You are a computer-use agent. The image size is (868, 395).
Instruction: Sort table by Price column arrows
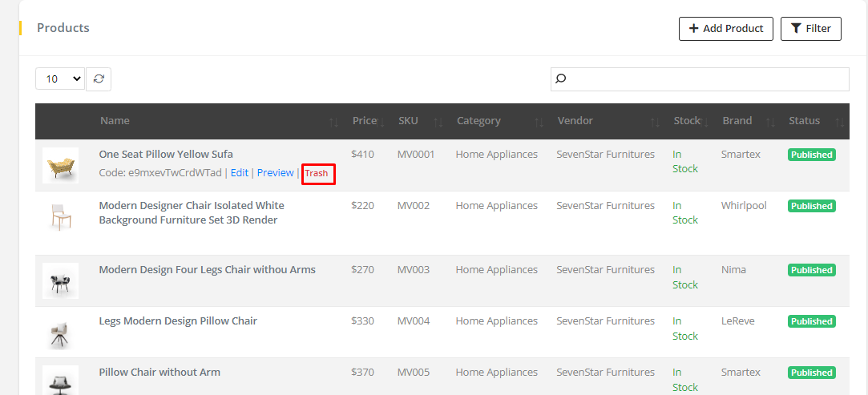[380, 122]
